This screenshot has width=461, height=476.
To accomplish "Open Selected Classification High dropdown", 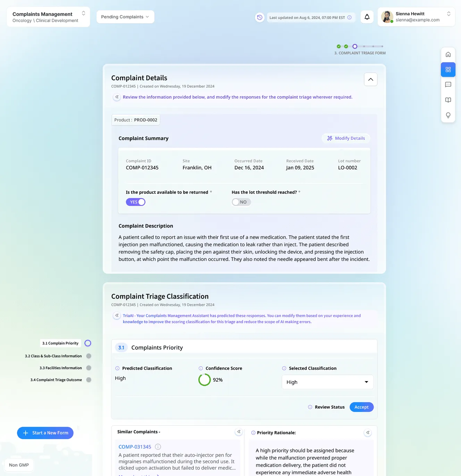I will point(328,382).
